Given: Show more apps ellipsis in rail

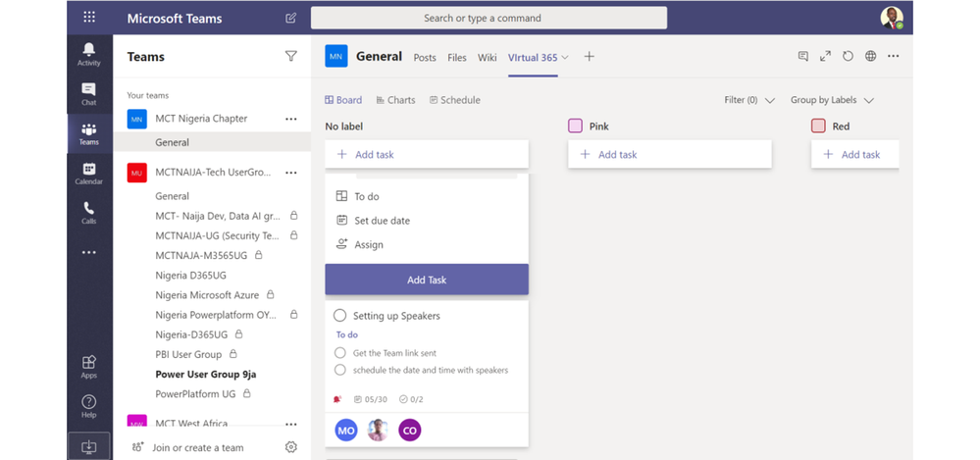Looking at the screenshot, I should tap(88, 252).
